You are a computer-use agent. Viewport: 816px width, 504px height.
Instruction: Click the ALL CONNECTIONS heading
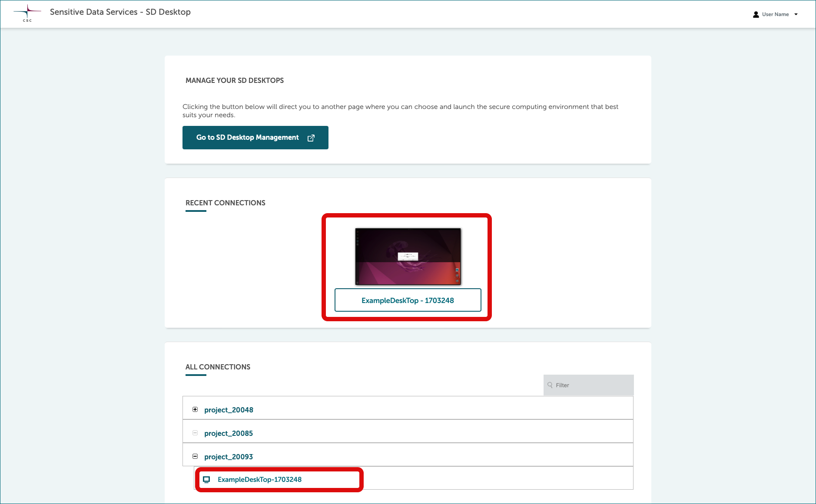pos(218,367)
